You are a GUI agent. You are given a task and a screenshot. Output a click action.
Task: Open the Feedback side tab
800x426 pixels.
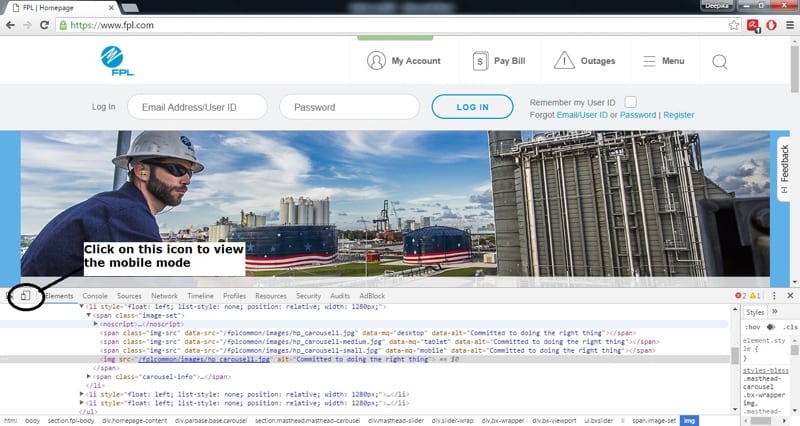785,170
